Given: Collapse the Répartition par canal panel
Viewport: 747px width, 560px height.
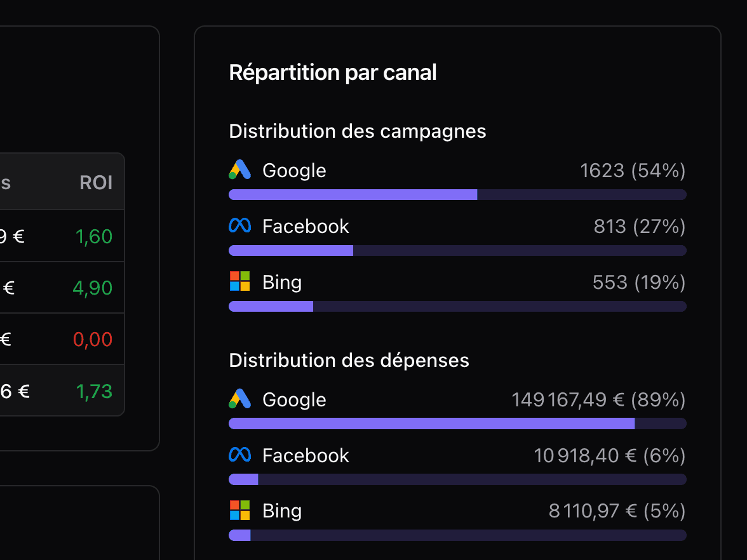Looking at the screenshot, I should tap(333, 72).
